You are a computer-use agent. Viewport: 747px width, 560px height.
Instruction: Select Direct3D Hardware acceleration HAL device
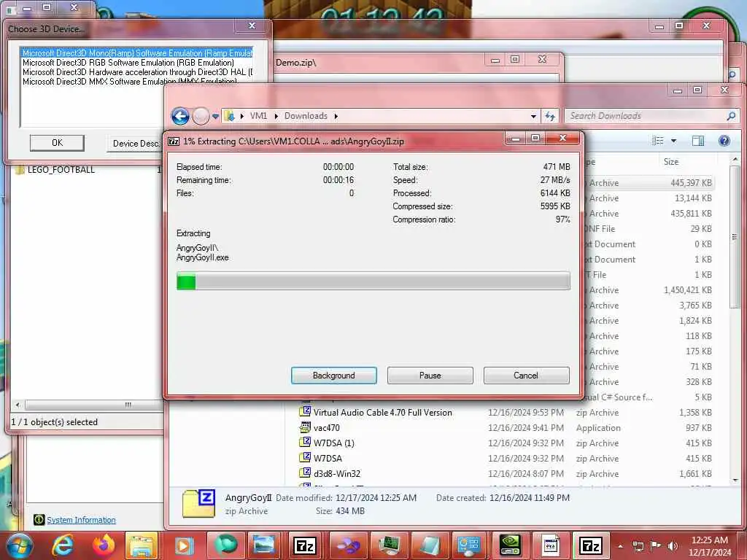(138, 72)
